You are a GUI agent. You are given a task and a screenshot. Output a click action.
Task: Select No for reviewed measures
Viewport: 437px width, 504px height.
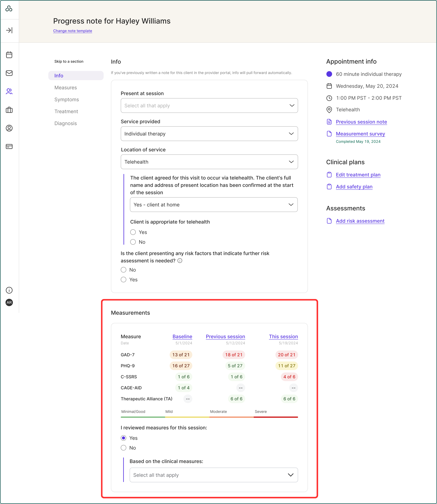pyautogui.click(x=124, y=448)
